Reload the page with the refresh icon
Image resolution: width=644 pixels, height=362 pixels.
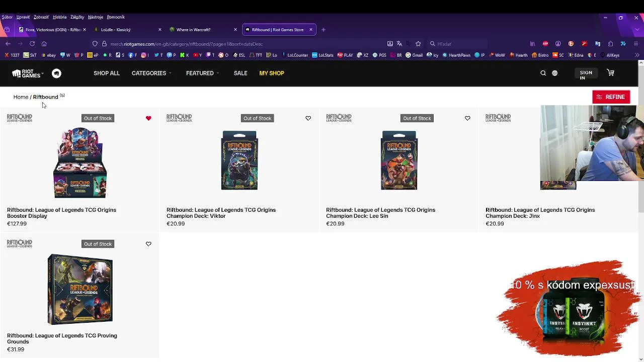(x=32, y=44)
